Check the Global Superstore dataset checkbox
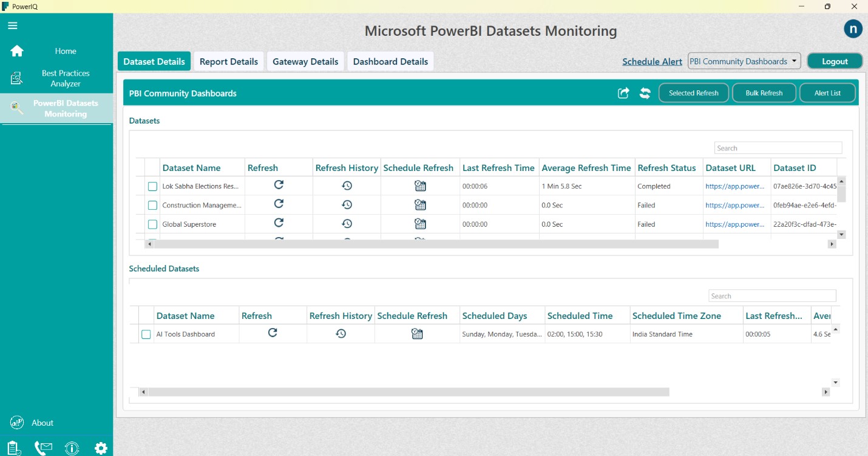 tap(152, 224)
